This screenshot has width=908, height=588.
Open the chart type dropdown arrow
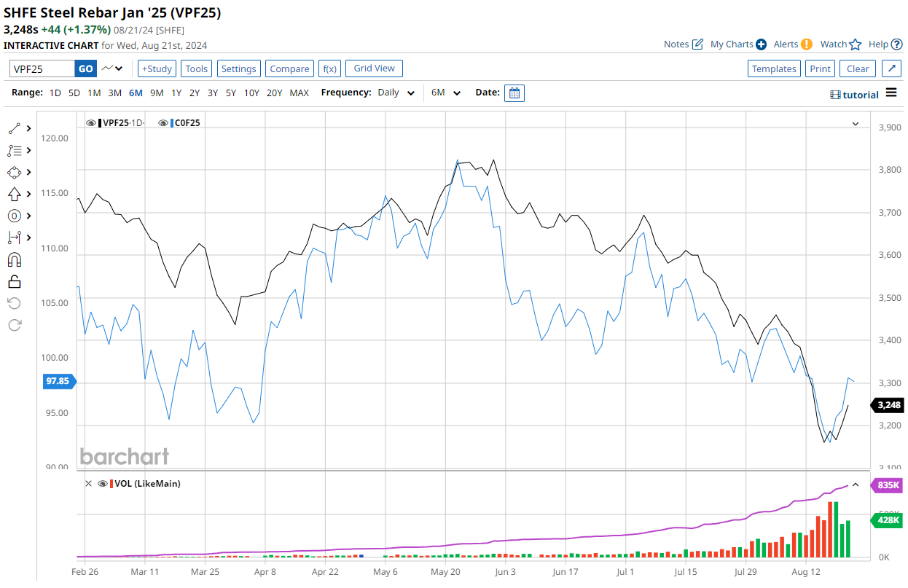coord(120,68)
